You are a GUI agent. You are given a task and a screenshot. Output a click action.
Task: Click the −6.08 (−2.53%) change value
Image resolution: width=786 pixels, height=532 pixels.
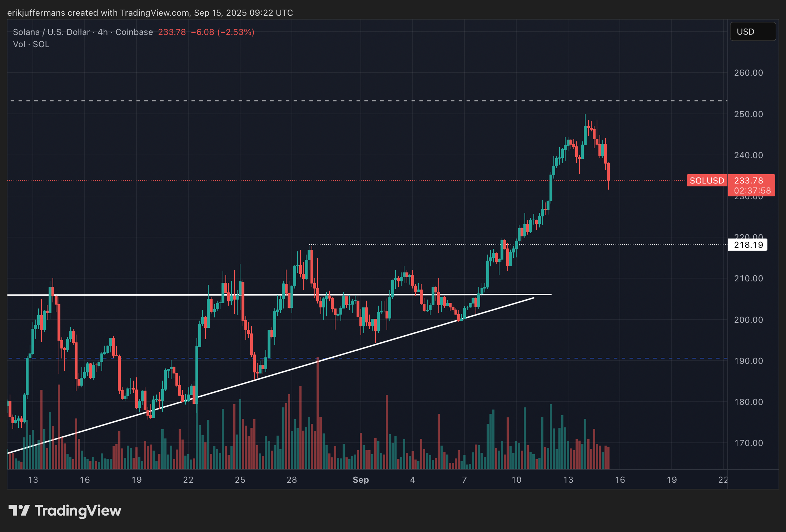223,32
